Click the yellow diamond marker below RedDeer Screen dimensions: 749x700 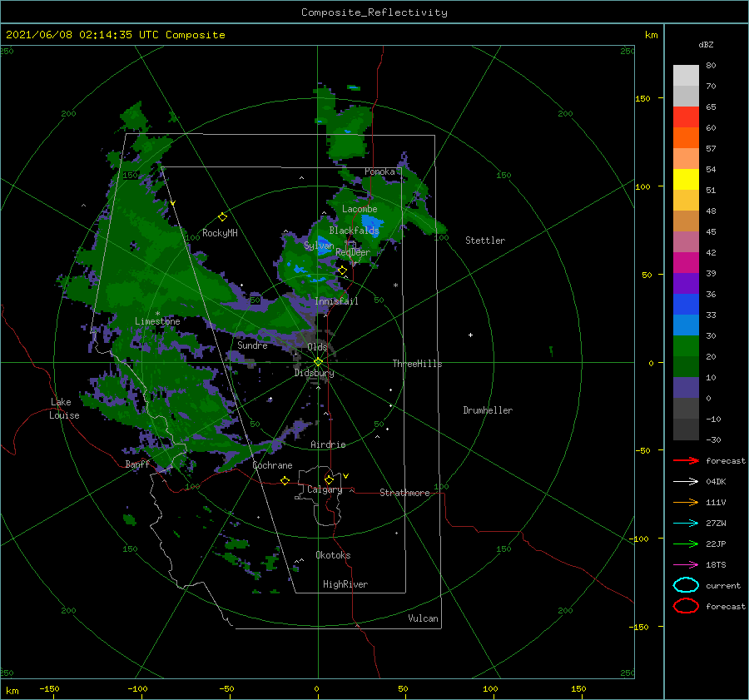click(343, 271)
